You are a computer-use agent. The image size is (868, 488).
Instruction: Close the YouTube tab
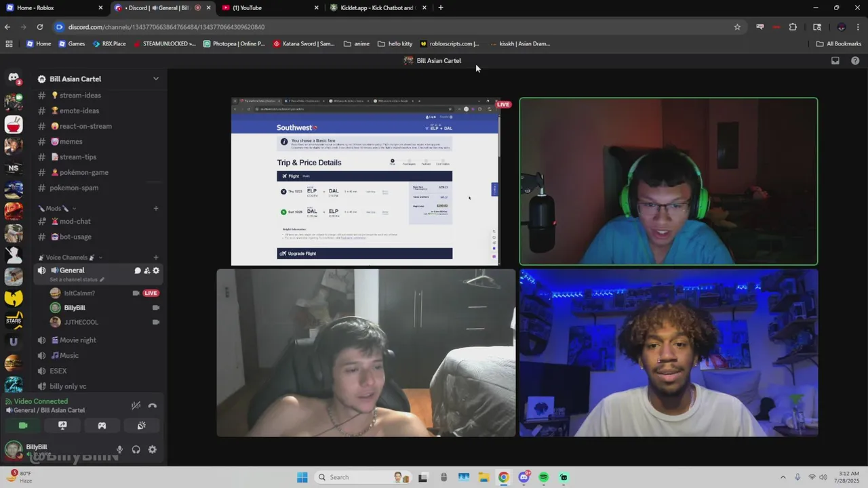pos(316,7)
